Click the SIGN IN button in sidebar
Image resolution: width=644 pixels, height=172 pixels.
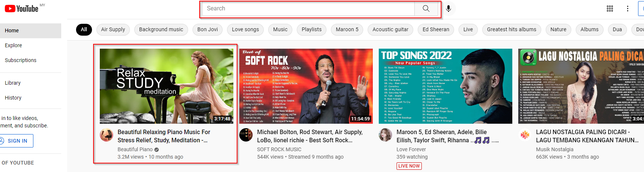click(x=16, y=141)
